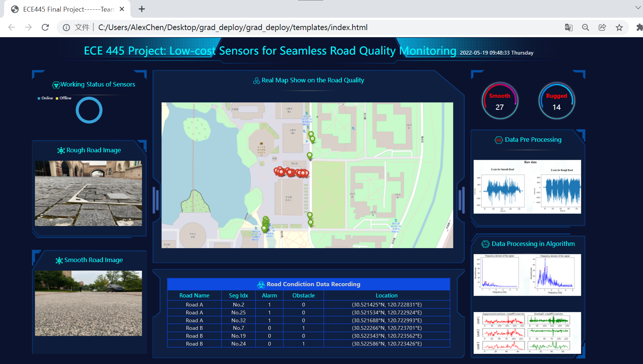Toggle the bookmark star in the address bar
Screen dimensions: 643x364
click(x=619, y=27)
